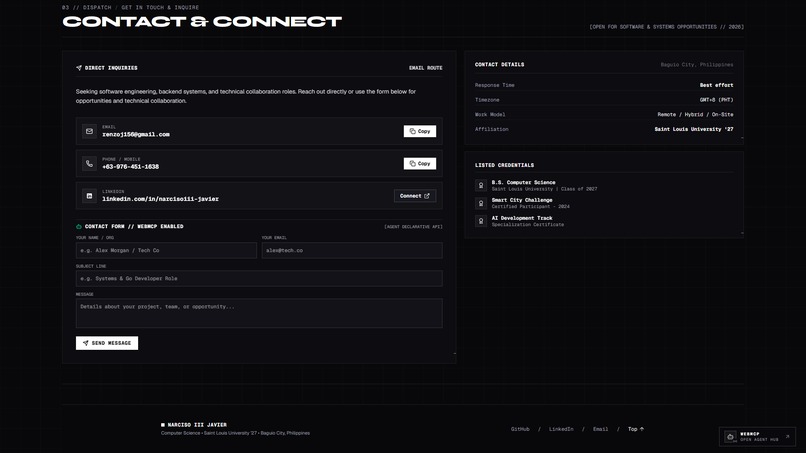Viewport: 806px width, 453px height.
Task: Focus the Subject Line input field
Action: [259, 278]
